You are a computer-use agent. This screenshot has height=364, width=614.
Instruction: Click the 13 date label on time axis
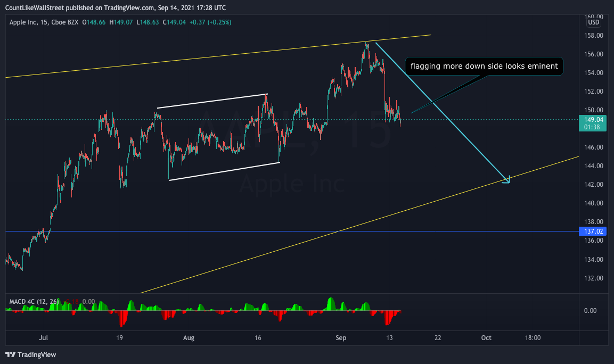click(x=389, y=338)
